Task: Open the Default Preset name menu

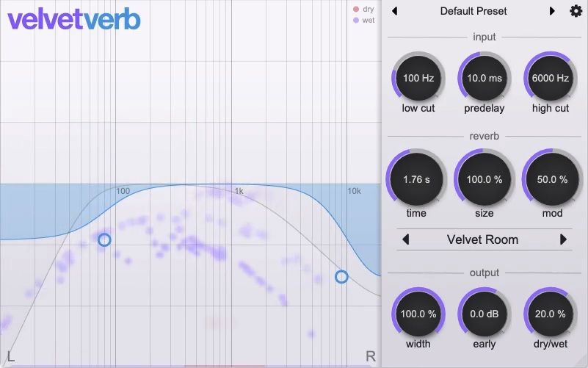Action: pos(473,11)
